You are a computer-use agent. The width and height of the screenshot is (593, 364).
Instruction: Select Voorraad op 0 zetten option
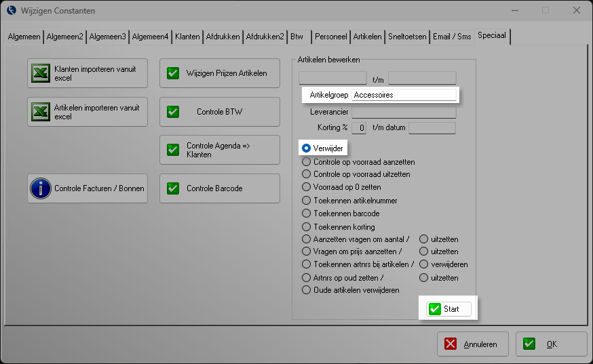(x=307, y=187)
